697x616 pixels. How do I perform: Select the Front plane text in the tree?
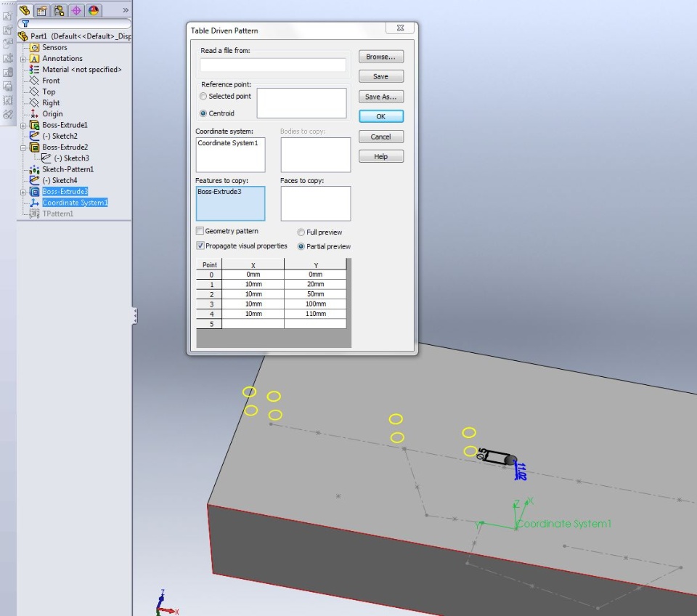pos(51,81)
